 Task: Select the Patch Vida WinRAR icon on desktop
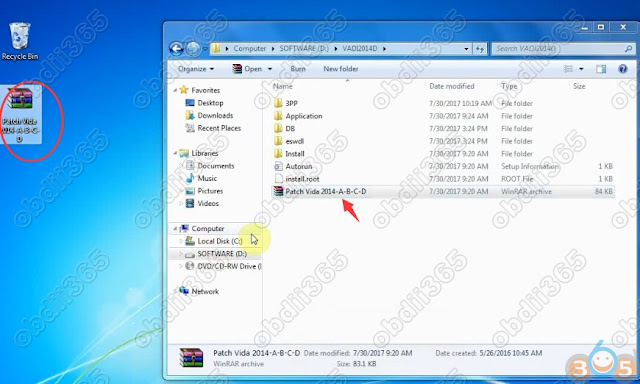tap(20, 113)
